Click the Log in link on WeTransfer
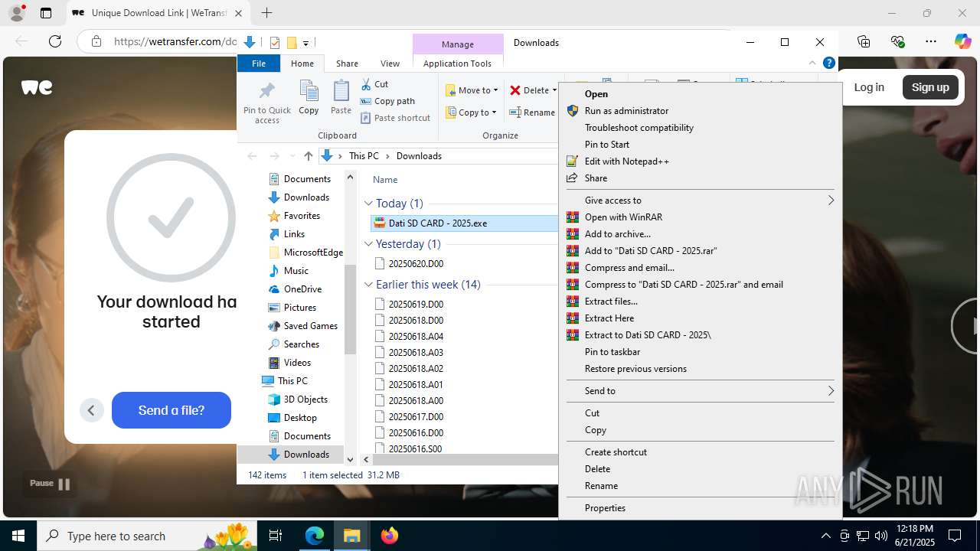 869,87
